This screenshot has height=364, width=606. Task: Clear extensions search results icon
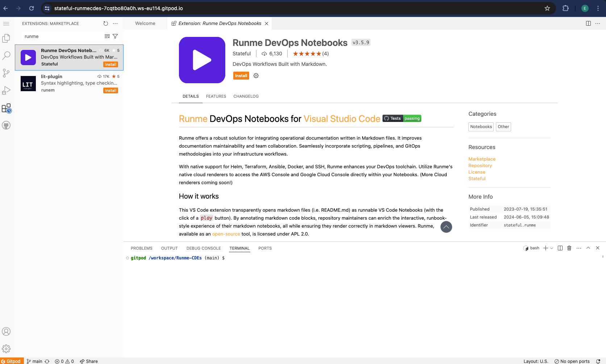[107, 36]
